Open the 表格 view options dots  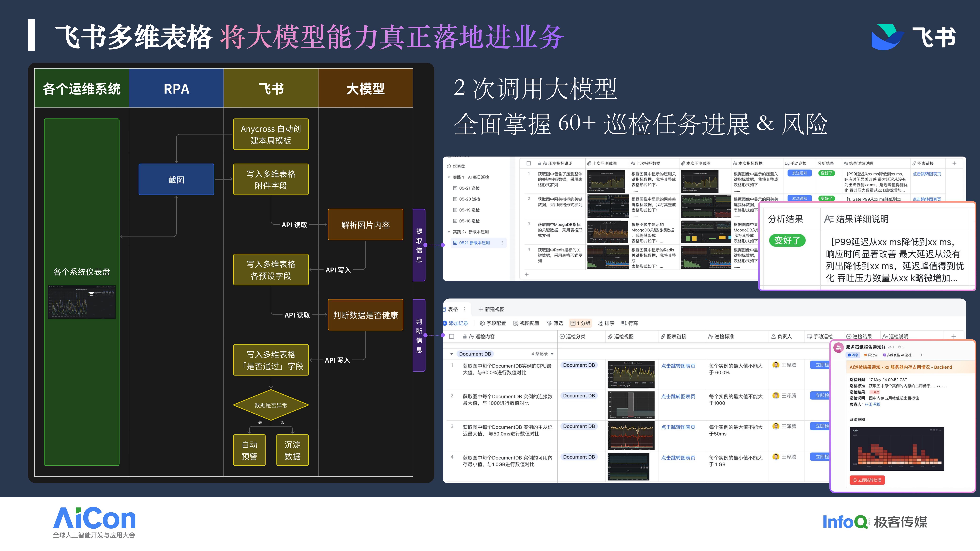[x=464, y=309]
